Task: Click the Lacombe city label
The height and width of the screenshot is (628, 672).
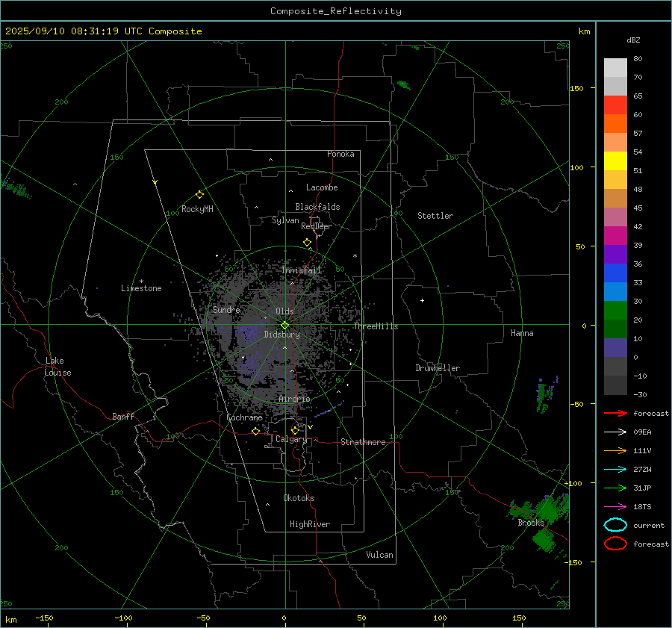Action: pyautogui.click(x=322, y=187)
